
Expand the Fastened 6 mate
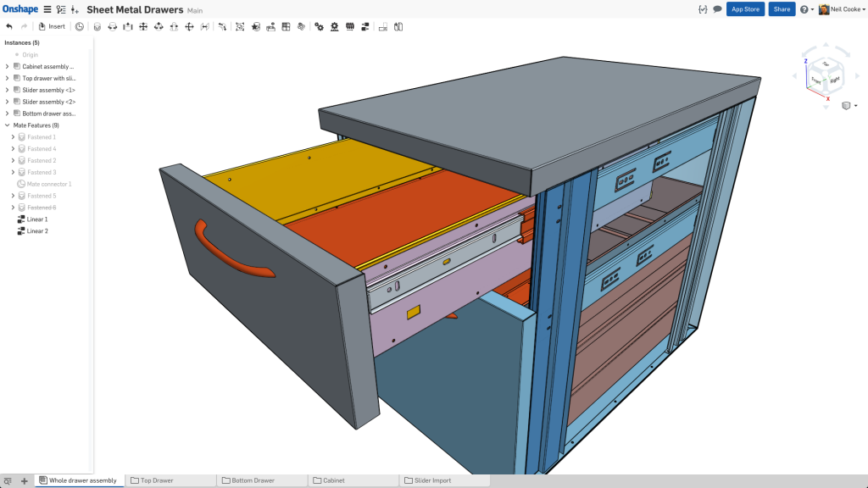pyautogui.click(x=13, y=208)
